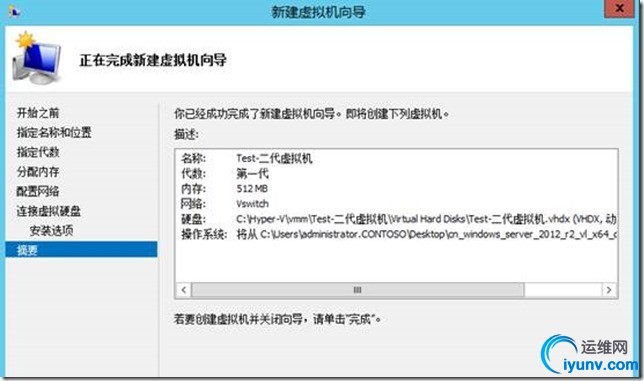Switch to the 分配内存 step
Screen dimensions: 644x381
coord(38,172)
